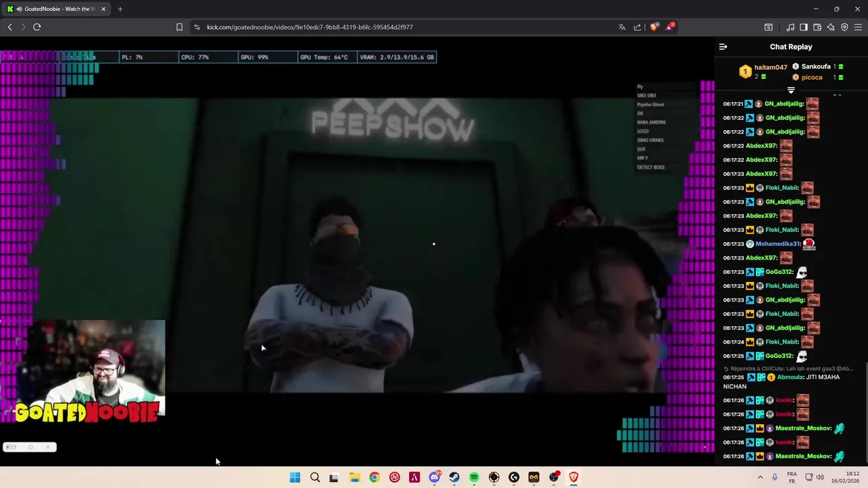The width and height of the screenshot is (868, 488).
Task: Click Mohamedika31's username in chat
Action: (778, 244)
